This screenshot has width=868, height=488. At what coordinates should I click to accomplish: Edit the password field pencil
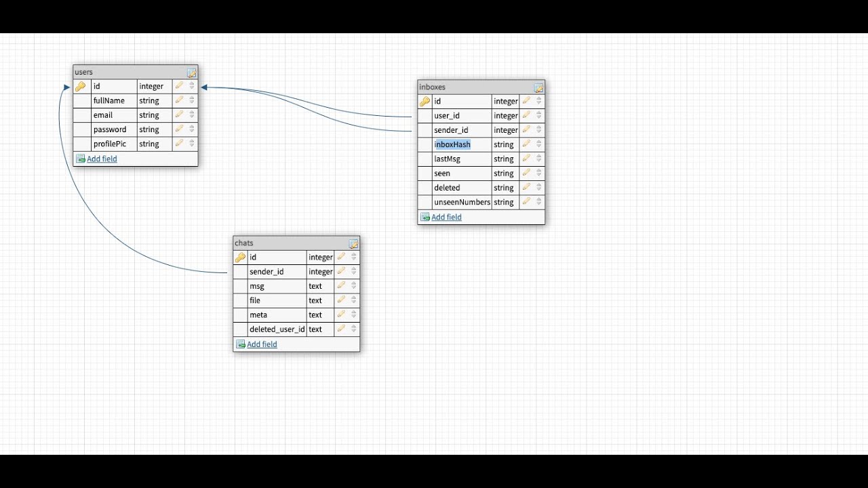click(179, 129)
